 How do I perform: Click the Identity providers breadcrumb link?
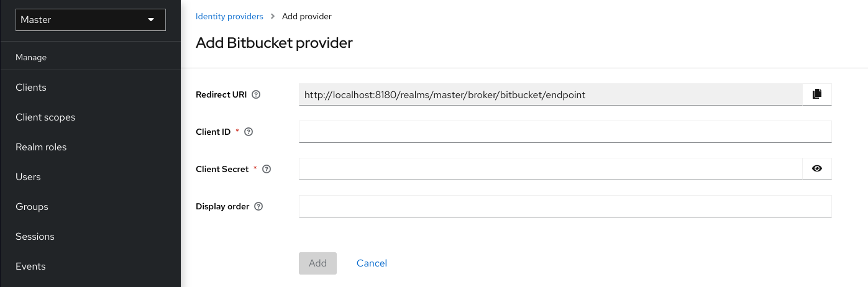[x=229, y=16]
